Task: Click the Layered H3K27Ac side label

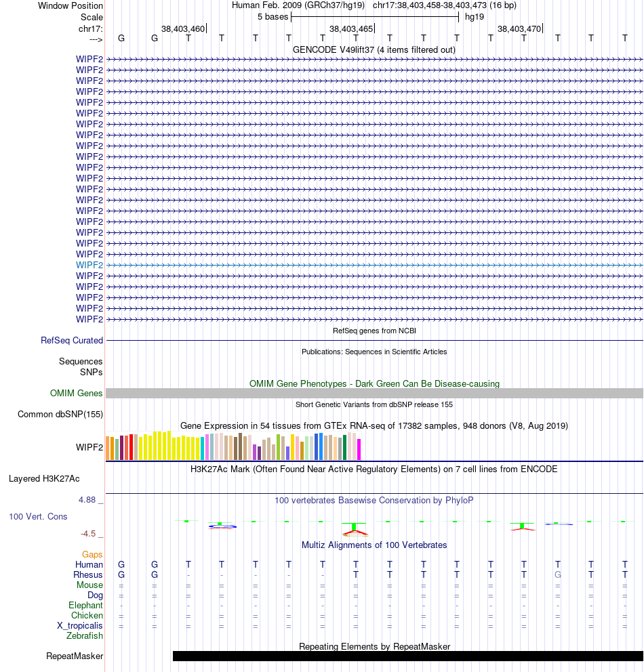Action: pyautogui.click(x=44, y=479)
